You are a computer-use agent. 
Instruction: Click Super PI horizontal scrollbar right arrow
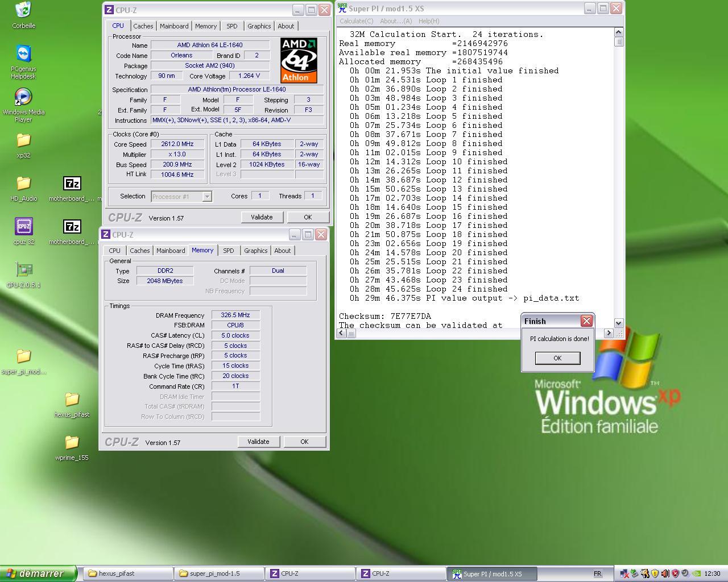609,333
